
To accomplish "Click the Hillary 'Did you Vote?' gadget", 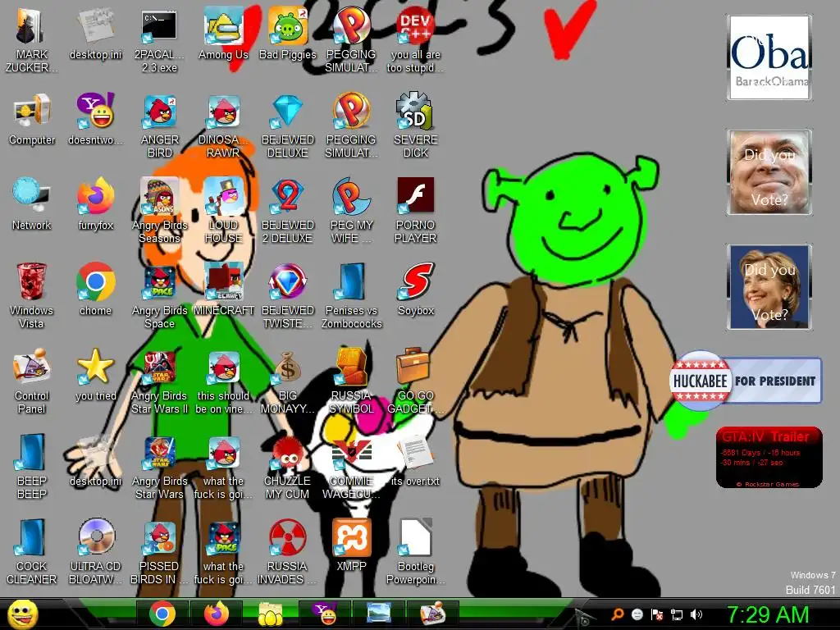I will pos(769,286).
